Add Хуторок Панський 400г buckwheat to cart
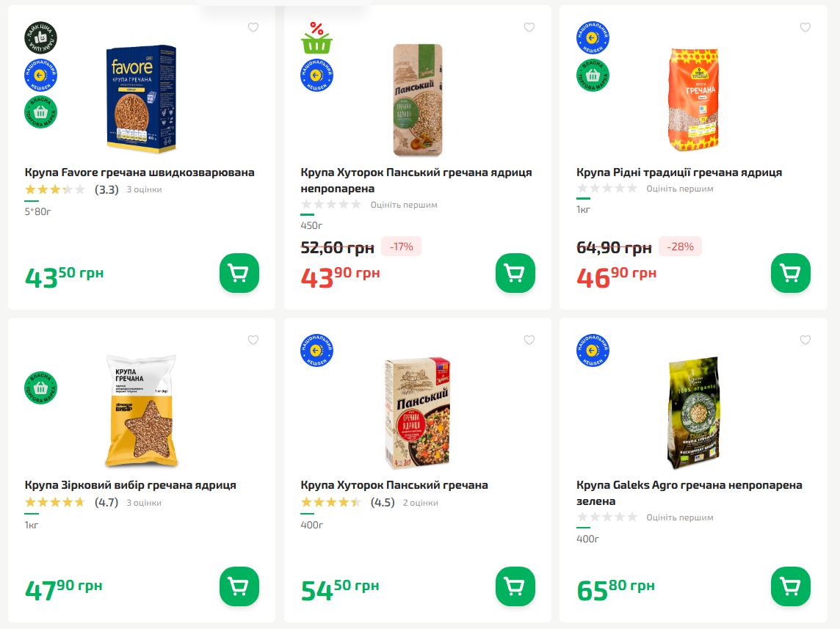Screen dimensions: 840x629 click(x=515, y=586)
